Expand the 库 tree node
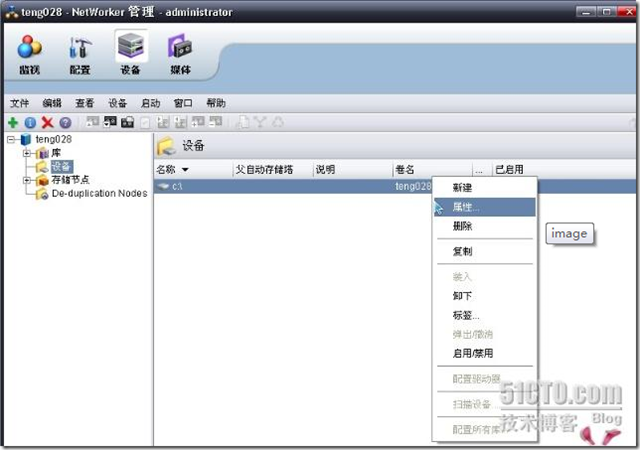 [27, 154]
